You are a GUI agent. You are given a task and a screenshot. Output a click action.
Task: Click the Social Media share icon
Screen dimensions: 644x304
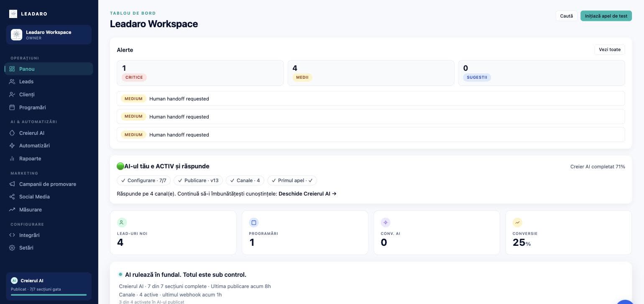click(12, 197)
